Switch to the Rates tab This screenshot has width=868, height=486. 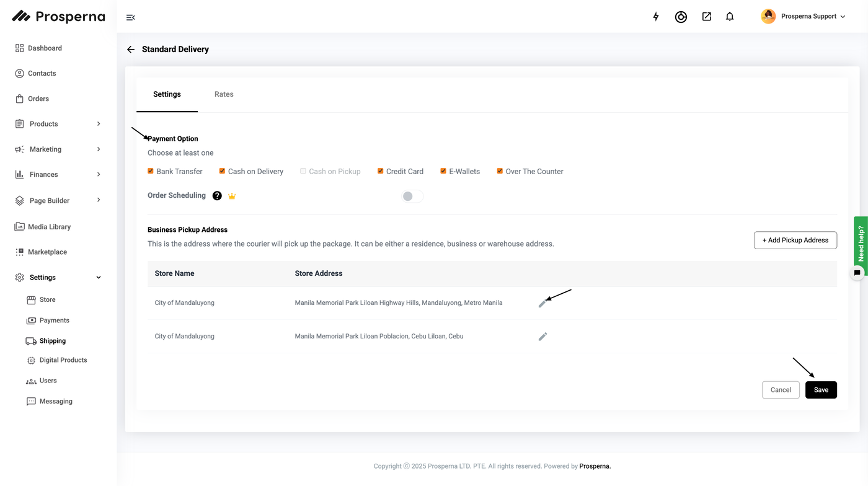224,94
